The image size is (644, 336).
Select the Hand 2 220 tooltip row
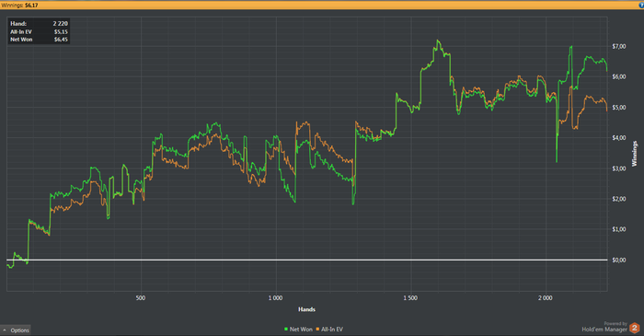click(39, 24)
